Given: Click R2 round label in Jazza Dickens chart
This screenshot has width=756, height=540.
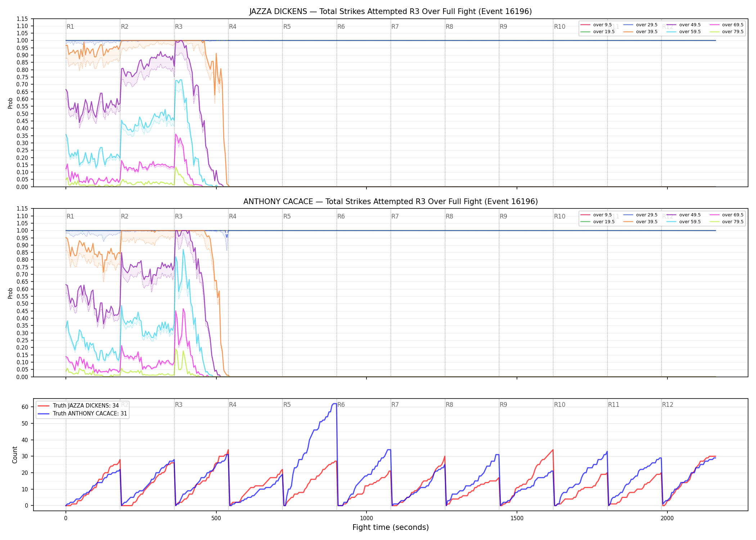Looking at the screenshot, I should pos(125,27).
